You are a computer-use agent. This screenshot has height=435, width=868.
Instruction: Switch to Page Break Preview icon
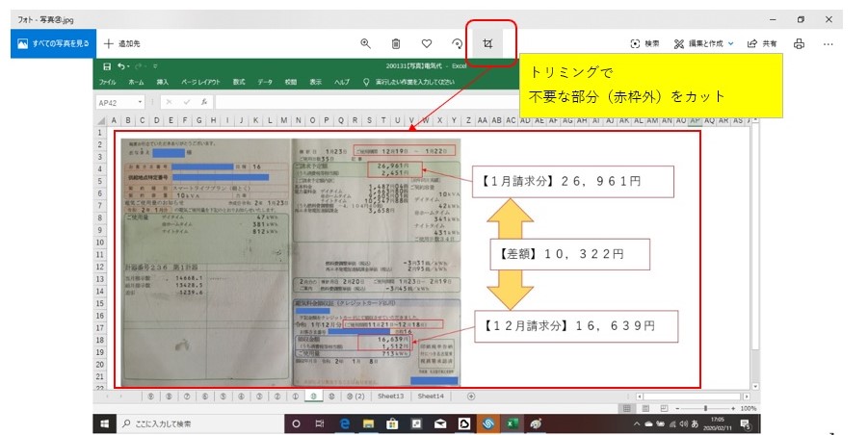[x=664, y=408]
